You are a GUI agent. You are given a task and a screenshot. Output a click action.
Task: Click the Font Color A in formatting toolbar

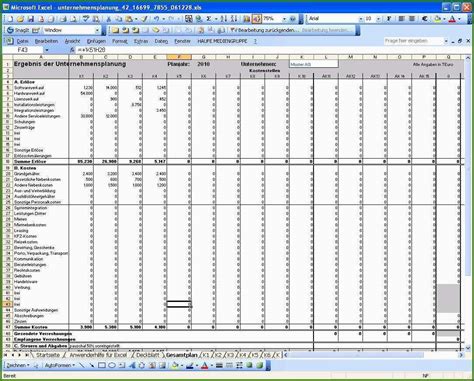(452, 19)
